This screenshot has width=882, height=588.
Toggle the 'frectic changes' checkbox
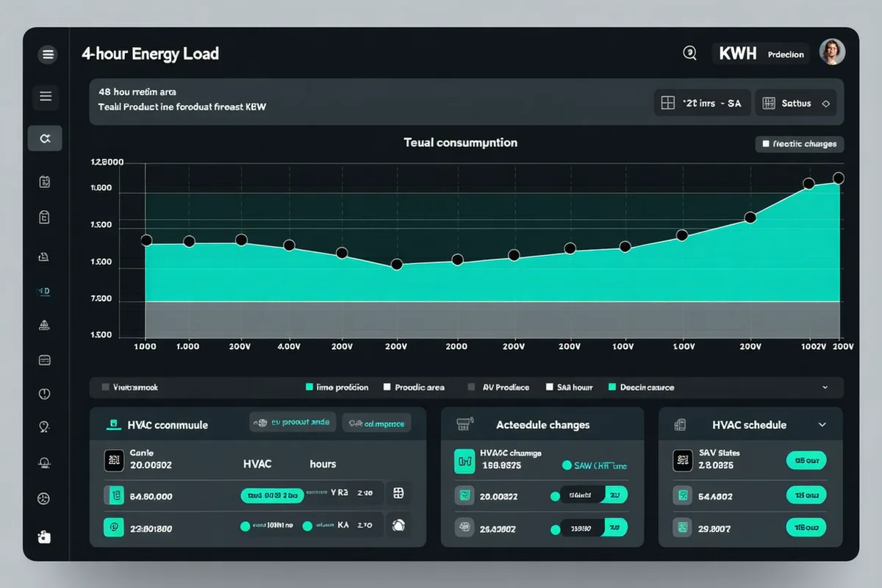[766, 144]
